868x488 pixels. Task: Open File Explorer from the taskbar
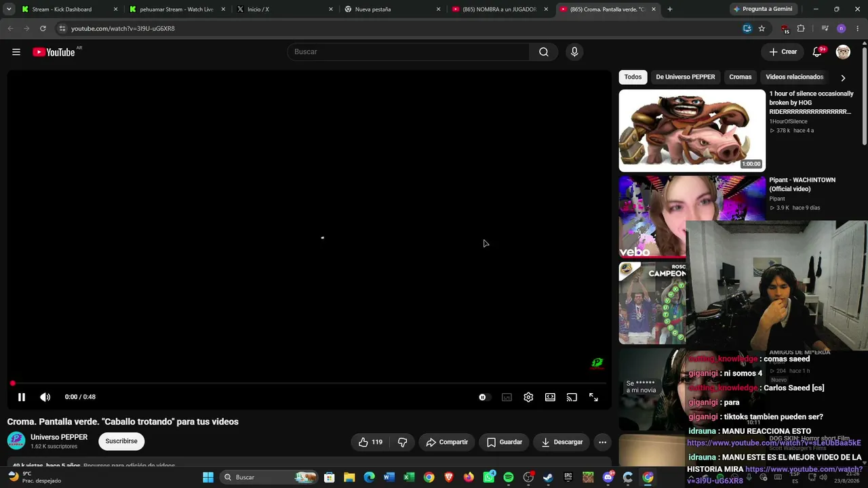pos(349,477)
